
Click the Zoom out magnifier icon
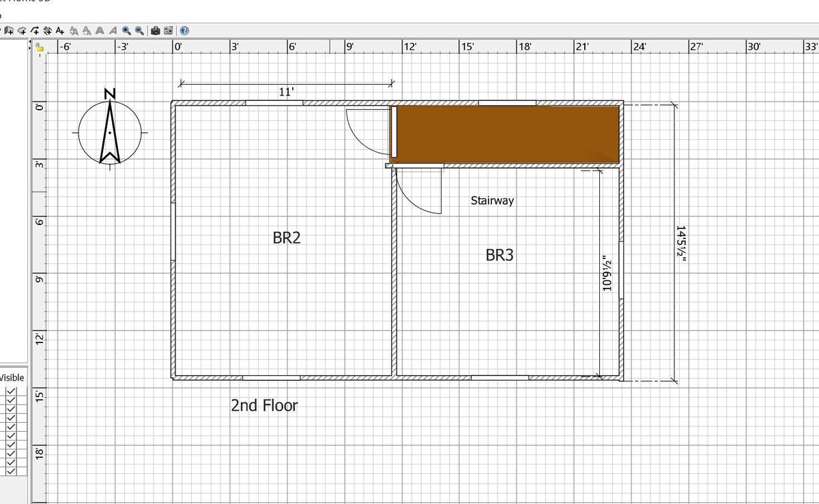139,31
